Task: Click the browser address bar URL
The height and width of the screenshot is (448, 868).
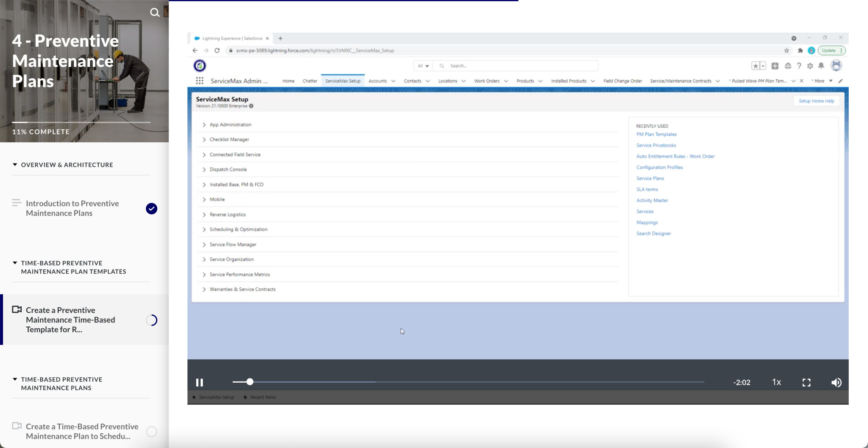Action: [x=315, y=51]
